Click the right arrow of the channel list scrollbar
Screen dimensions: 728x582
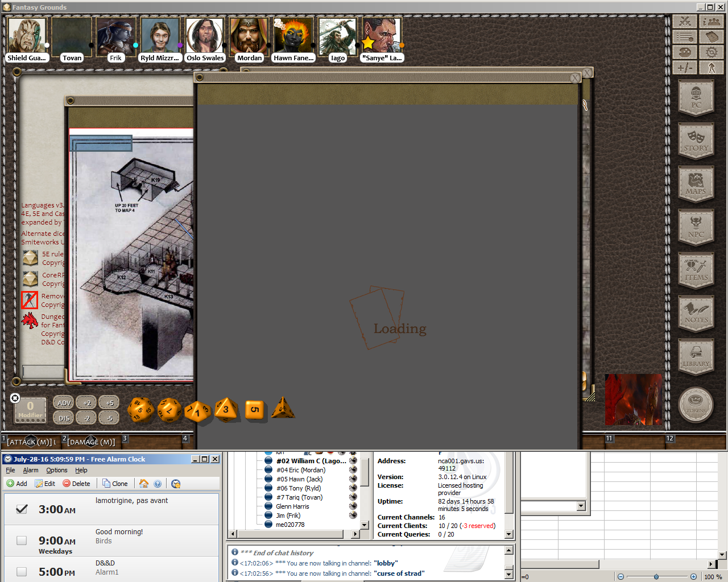(355, 534)
